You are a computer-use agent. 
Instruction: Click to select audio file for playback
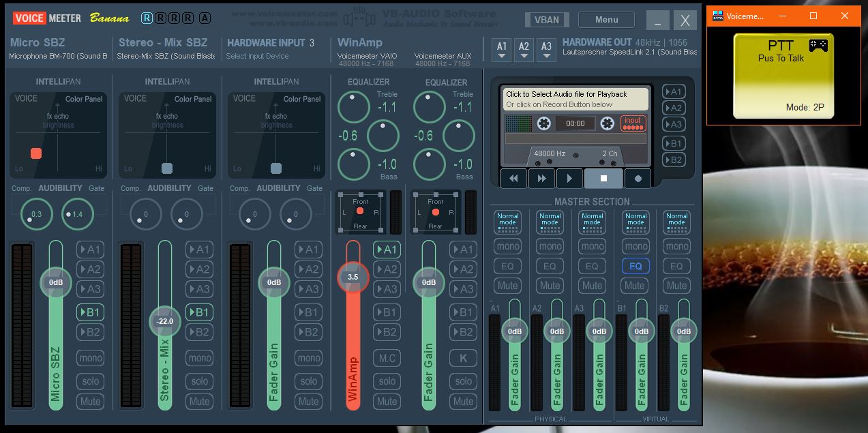click(575, 100)
